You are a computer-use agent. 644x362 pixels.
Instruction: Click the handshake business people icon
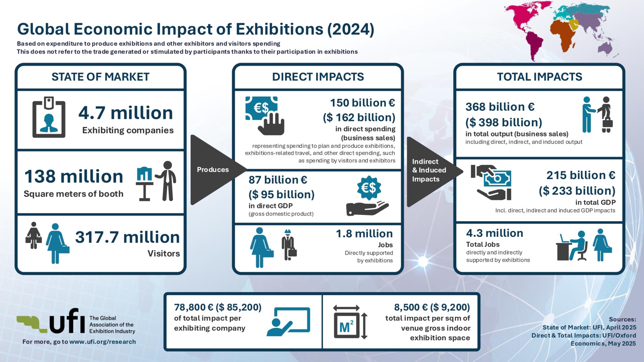(x=598, y=114)
